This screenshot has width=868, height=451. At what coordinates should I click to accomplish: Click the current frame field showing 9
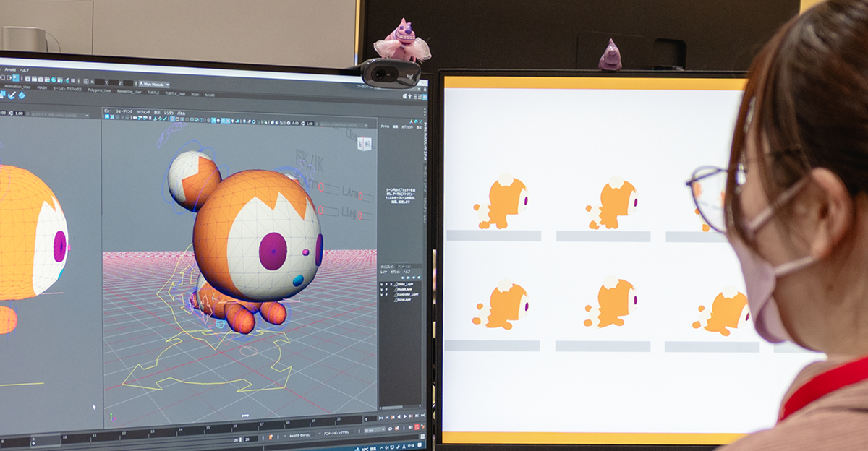tap(370, 419)
